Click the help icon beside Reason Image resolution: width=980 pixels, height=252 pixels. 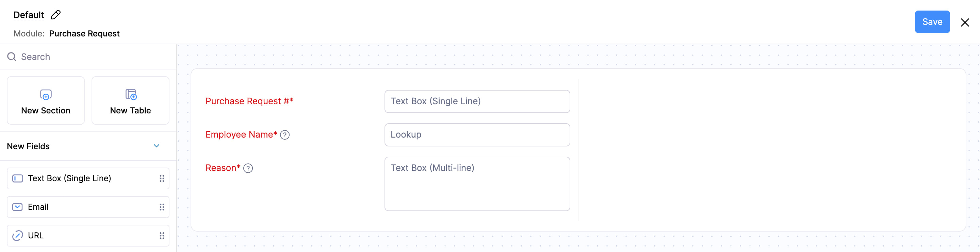pyautogui.click(x=248, y=168)
